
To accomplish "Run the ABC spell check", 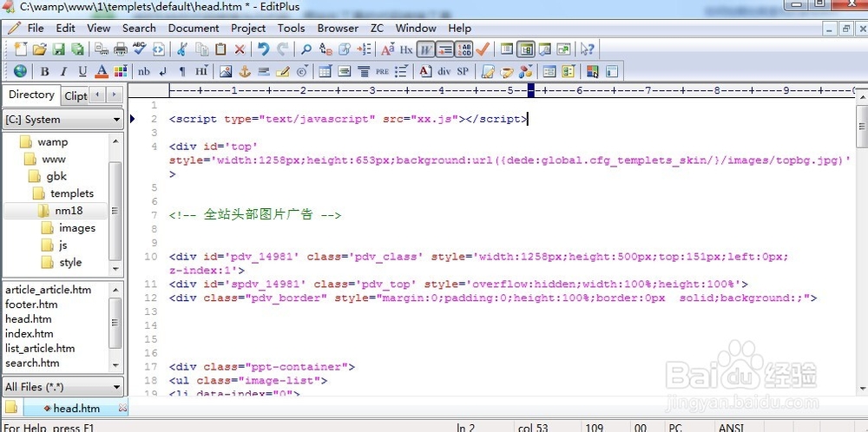I will pyautogui.click(x=139, y=49).
